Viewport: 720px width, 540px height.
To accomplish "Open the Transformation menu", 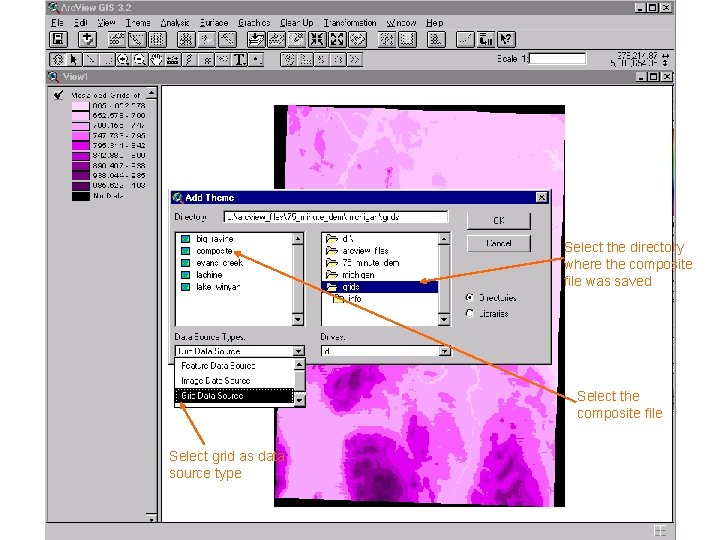I will click(350, 22).
